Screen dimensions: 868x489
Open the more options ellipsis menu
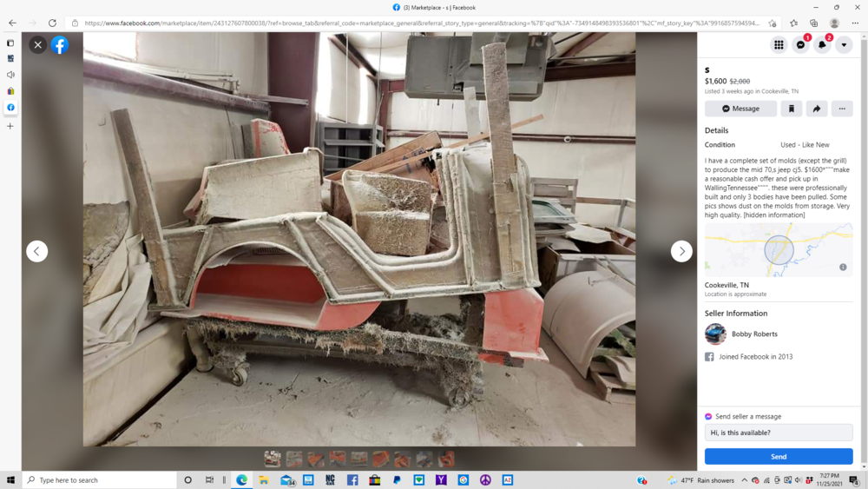click(x=842, y=109)
